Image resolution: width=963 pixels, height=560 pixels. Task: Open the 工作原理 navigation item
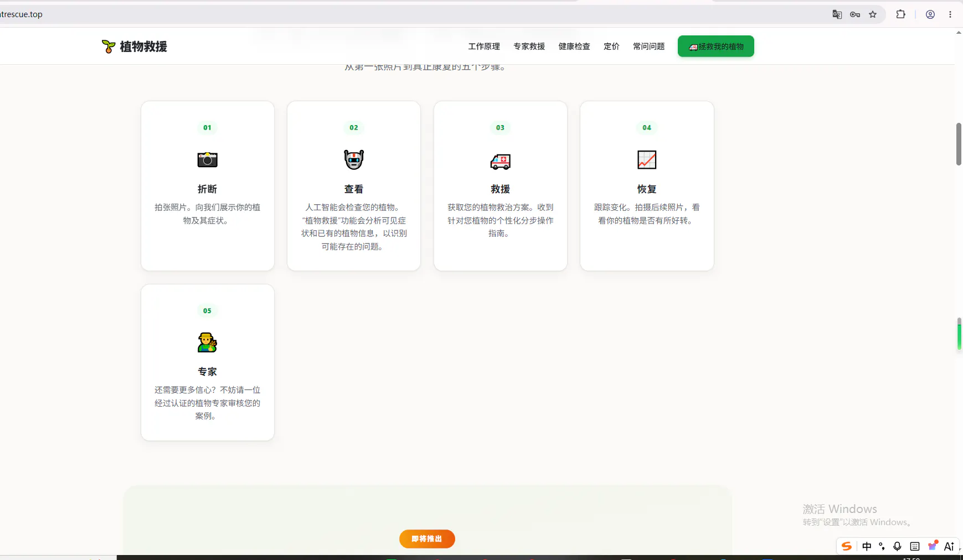coord(484,46)
